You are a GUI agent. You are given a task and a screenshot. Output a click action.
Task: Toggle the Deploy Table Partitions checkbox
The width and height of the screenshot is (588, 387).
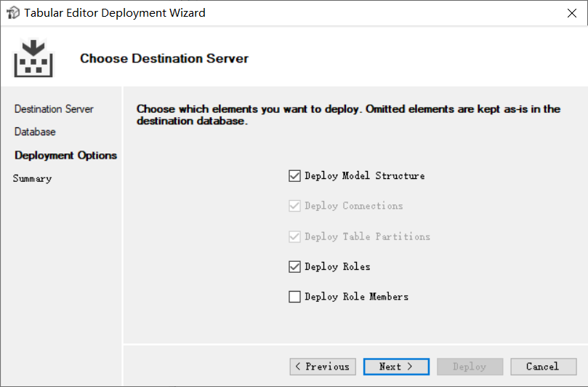(294, 236)
